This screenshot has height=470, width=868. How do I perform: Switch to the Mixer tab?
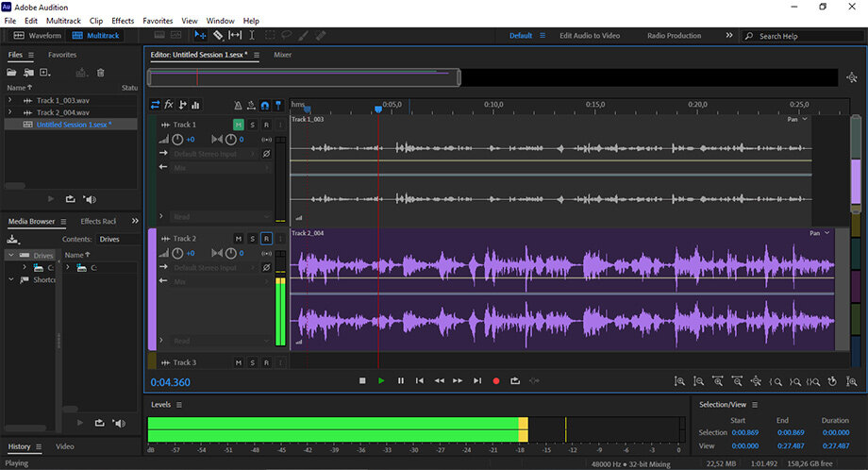point(282,55)
